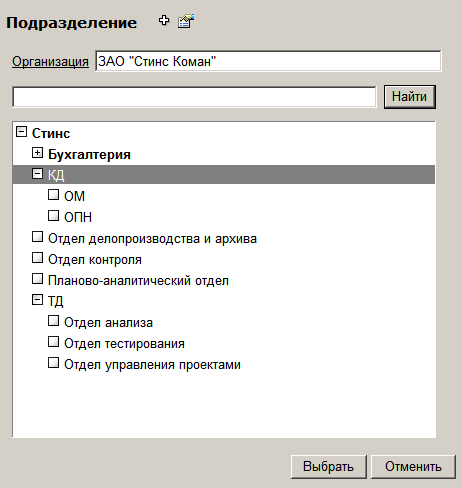Click the Отдел анализа label
462x488 pixels.
(x=108, y=322)
